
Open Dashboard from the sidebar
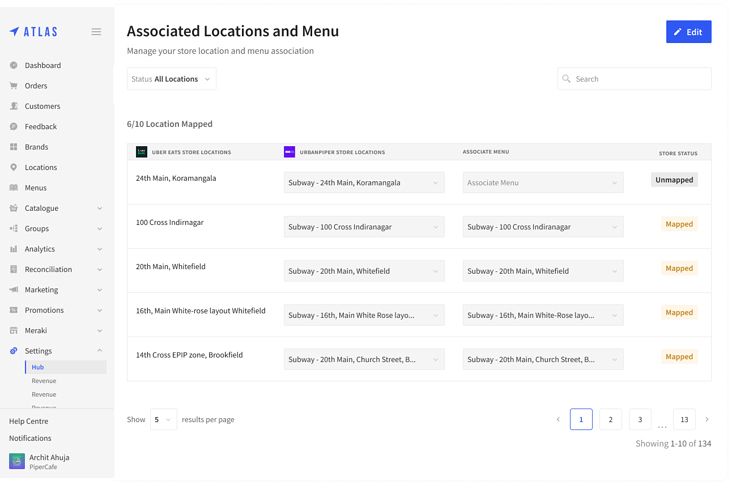42,65
